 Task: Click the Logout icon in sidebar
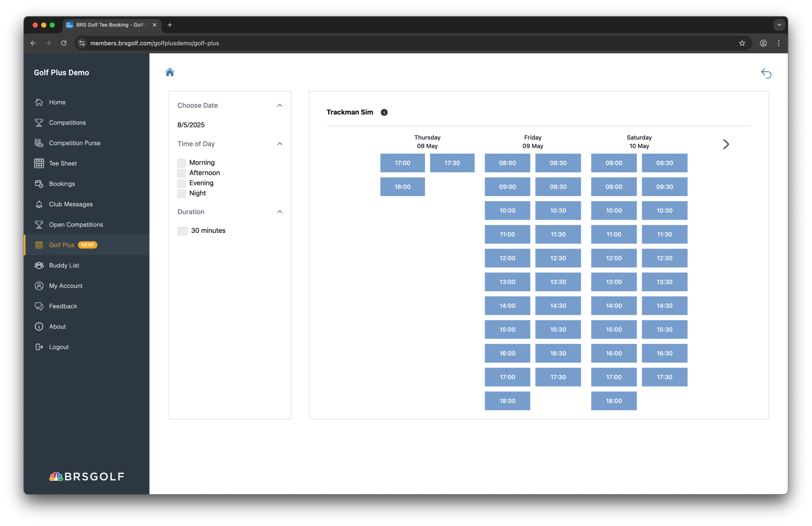[x=39, y=347]
